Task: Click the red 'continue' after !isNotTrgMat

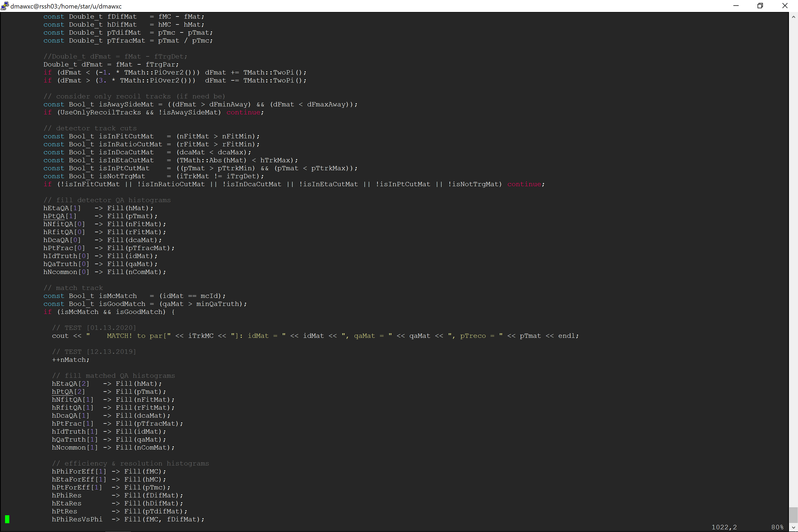Action: (x=524, y=184)
